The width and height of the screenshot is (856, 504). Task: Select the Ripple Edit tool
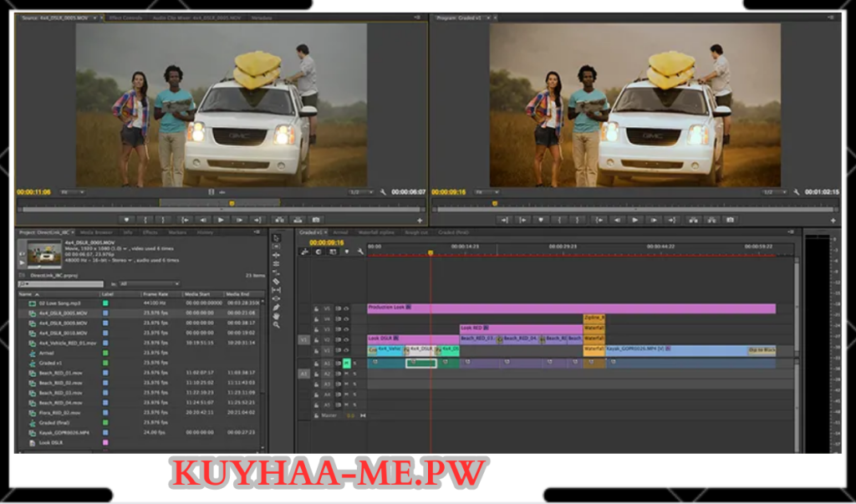(x=276, y=256)
